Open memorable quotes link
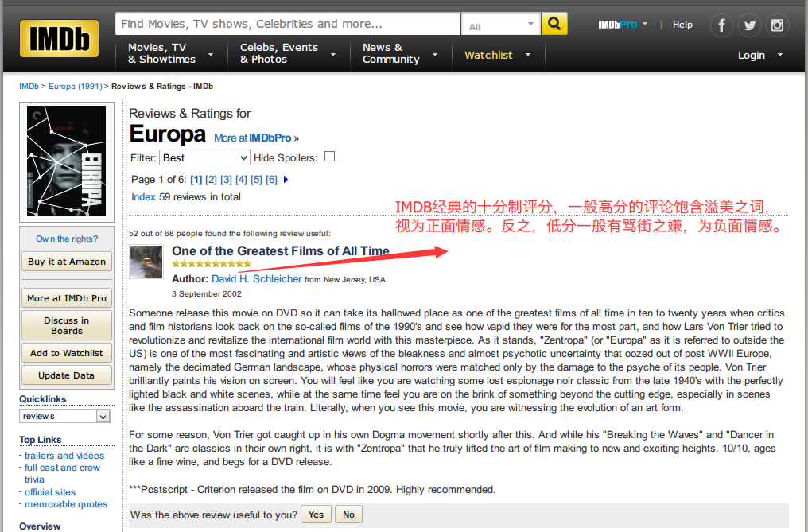 click(x=66, y=504)
